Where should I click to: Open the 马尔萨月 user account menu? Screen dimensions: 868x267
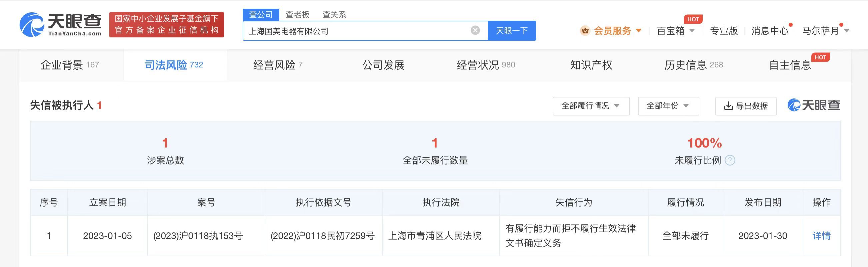825,31
